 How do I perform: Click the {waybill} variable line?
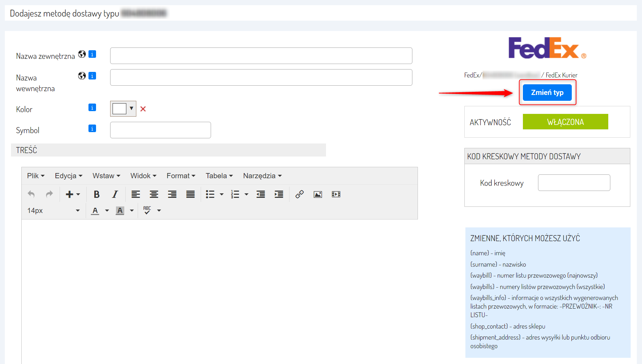coord(534,276)
